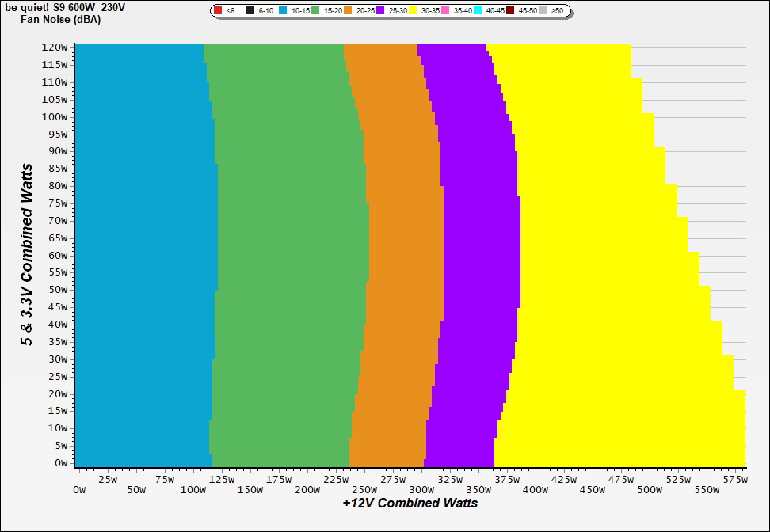Pick the purple 25-30 legend swatch
Viewport: 770px width, 532px height.
[380, 11]
